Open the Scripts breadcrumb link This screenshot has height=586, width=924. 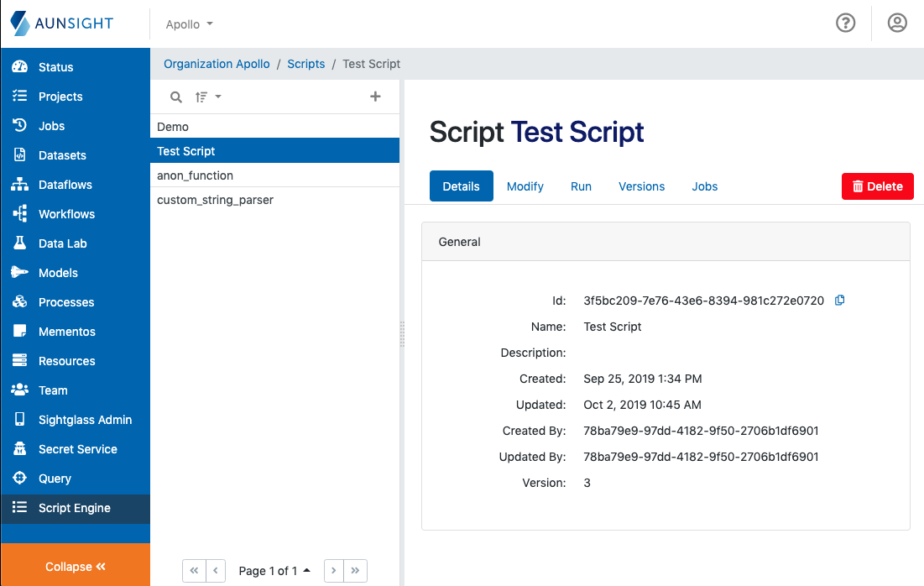(305, 63)
